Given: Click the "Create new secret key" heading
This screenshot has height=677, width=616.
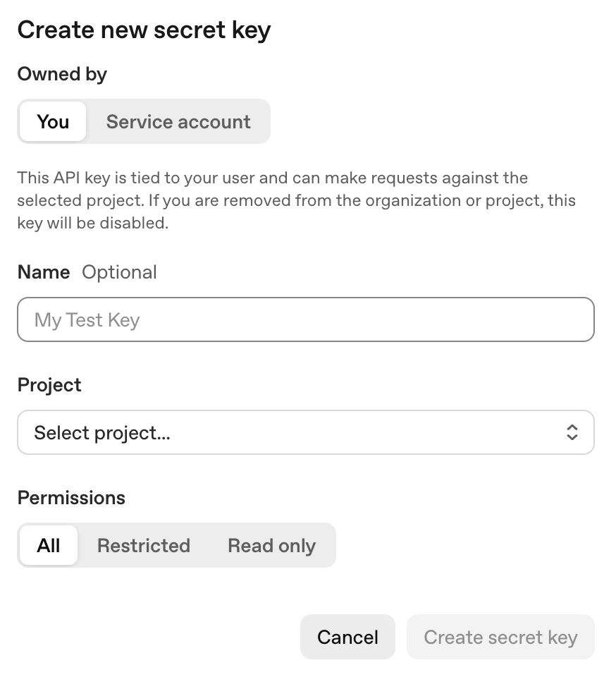Looking at the screenshot, I should click(x=144, y=30).
